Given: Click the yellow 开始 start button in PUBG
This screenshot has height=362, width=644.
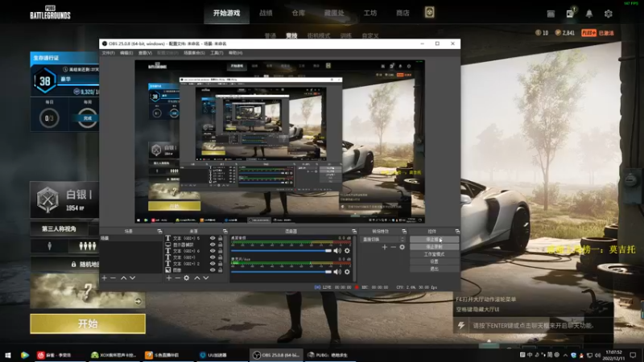Looking at the screenshot, I should click(x=88, y=324).
